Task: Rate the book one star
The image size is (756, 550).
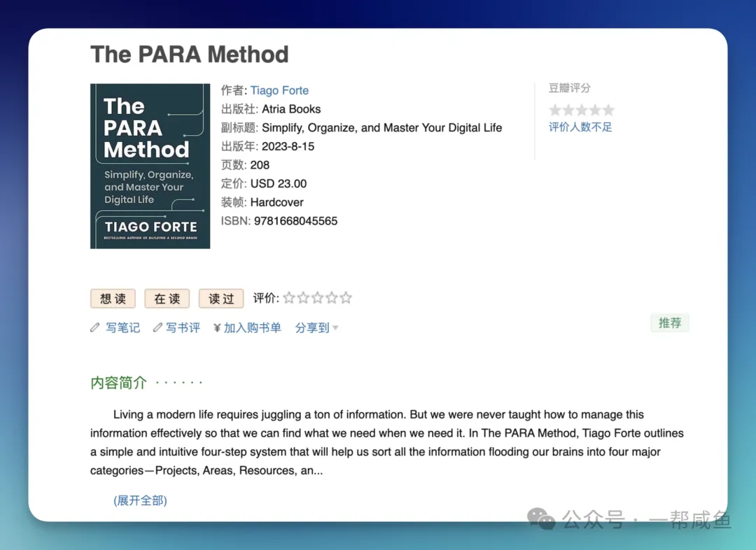Action: [289, 298]
